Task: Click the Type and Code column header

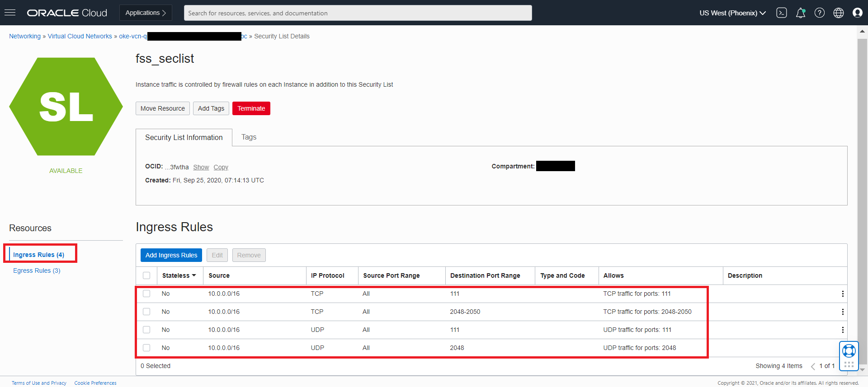Action: (562, 275)
